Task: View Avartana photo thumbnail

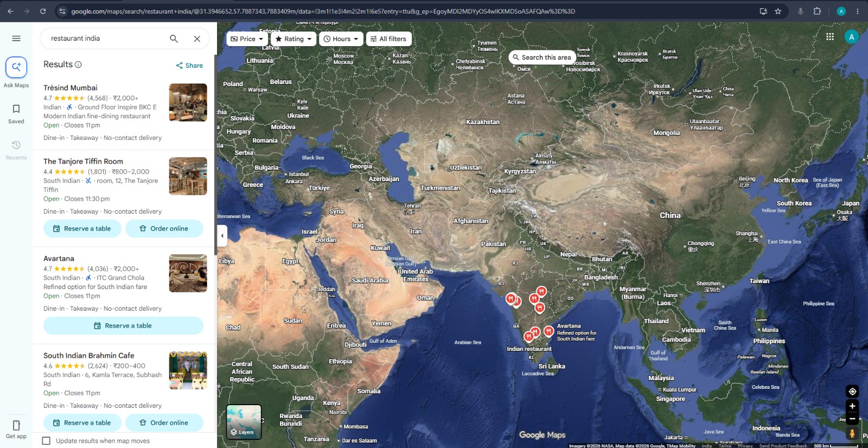Action: pyautogui.click(x=188, y=273)
